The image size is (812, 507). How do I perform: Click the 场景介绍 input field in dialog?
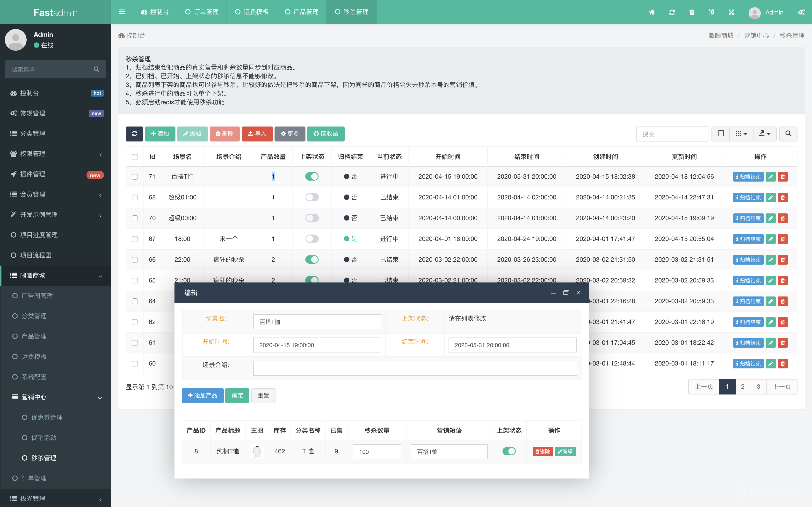415,368
